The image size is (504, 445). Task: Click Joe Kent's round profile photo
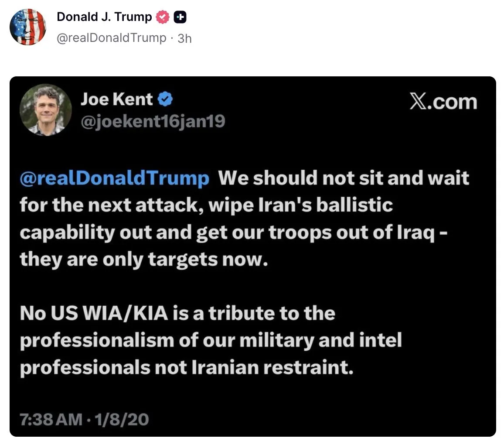tap(46, 110)
